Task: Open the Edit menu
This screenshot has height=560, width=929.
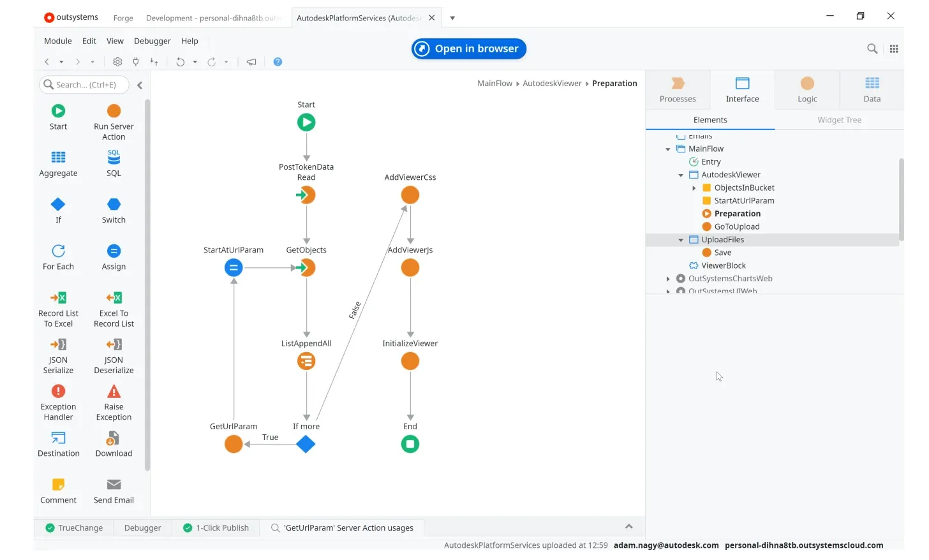Action: 89,41
